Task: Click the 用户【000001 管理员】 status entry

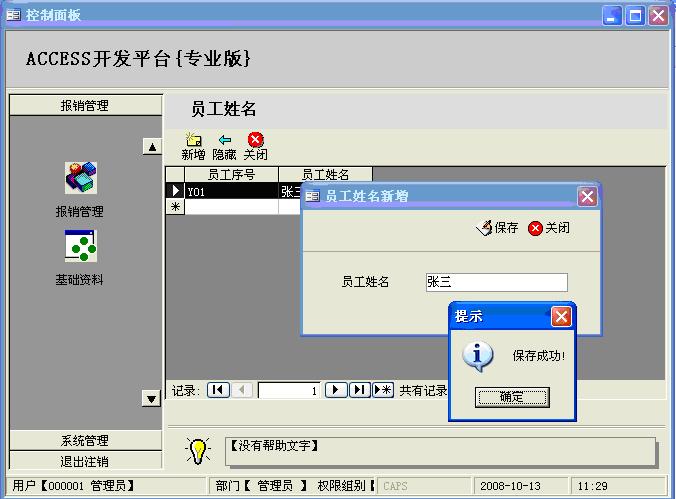Action: [x=106, y=486]
